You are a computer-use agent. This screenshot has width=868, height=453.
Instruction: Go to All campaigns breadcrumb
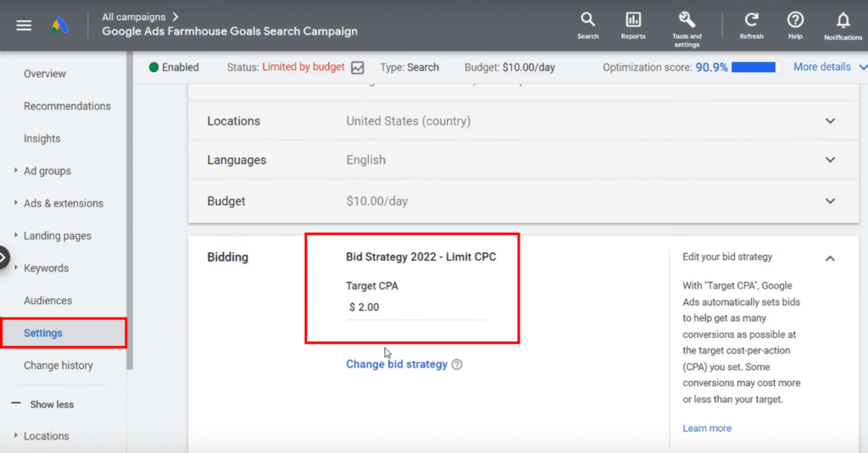point(133,17)
